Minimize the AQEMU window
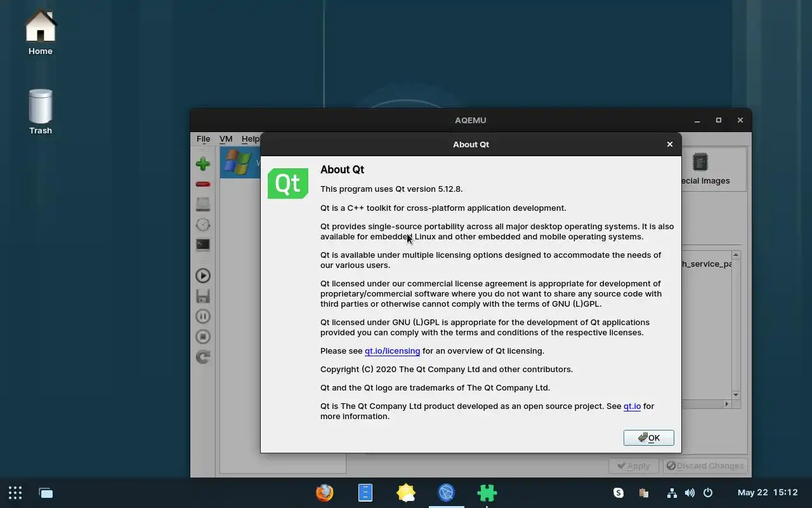The height and width of the screenshot is (508, 812). [x=697, y=120]
